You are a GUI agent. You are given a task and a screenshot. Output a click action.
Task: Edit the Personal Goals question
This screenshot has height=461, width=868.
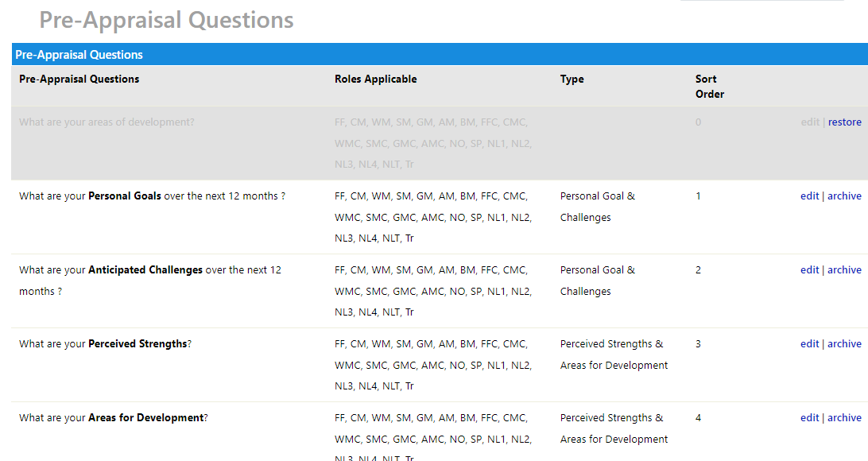click(x=809, y=196)
